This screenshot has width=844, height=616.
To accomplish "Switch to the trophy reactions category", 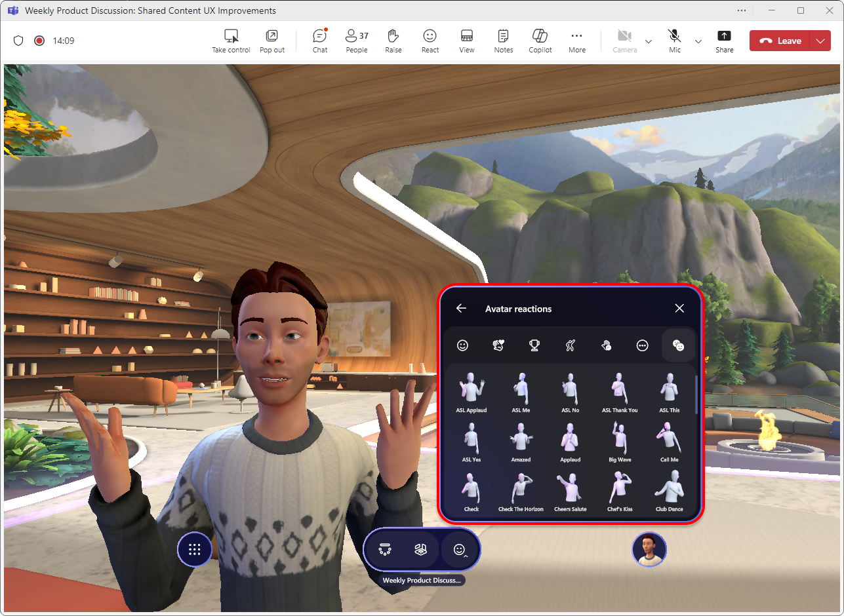I will pos(534,345).
